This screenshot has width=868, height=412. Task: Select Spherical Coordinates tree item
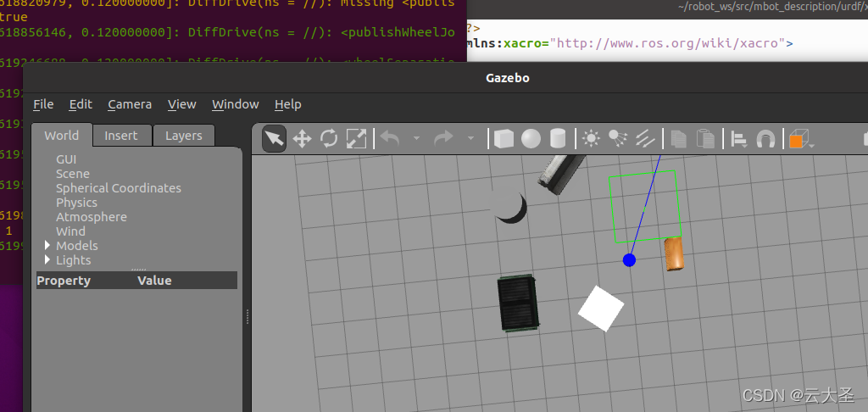click(x=119, y=188)
